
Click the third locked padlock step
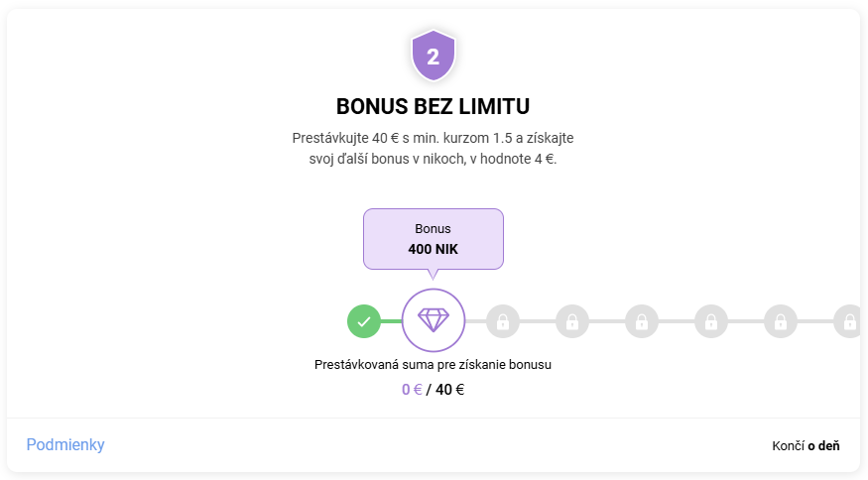tap(642, 321)
